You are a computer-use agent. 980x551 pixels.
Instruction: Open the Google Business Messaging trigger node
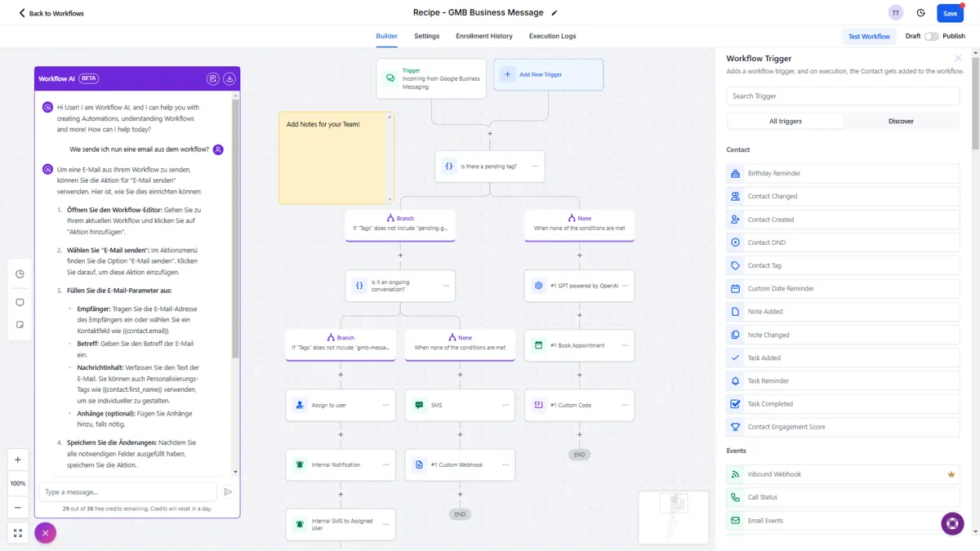coord(431,78)
